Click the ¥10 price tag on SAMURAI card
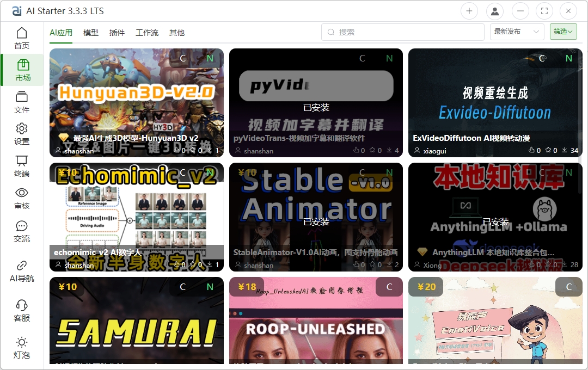 [x=68, y=287]
